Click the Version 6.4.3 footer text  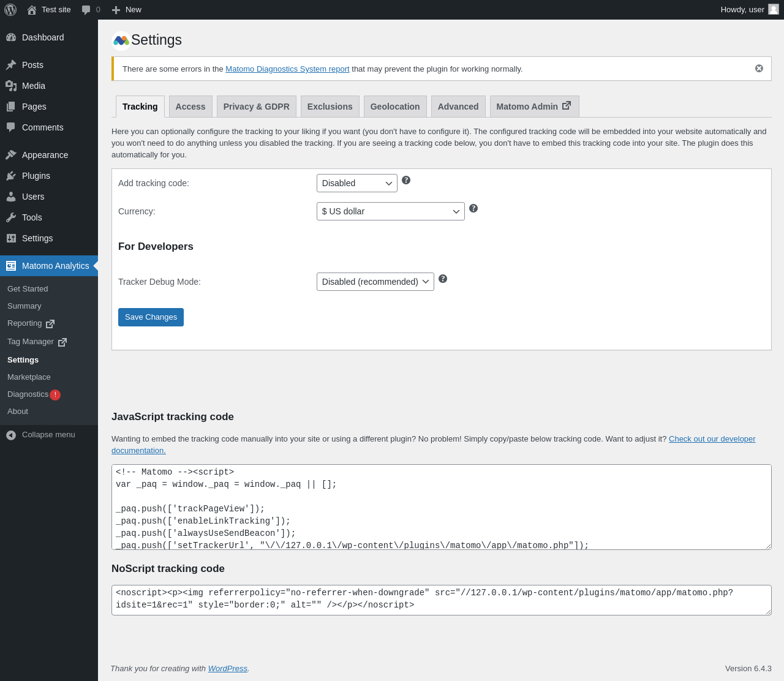tap(748, 669)
